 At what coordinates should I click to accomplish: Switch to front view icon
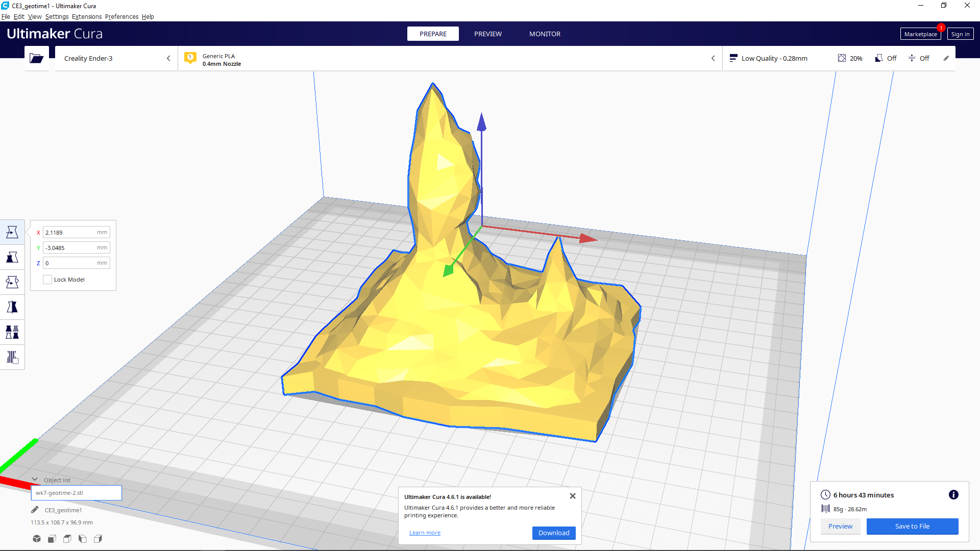click(52, 539)
